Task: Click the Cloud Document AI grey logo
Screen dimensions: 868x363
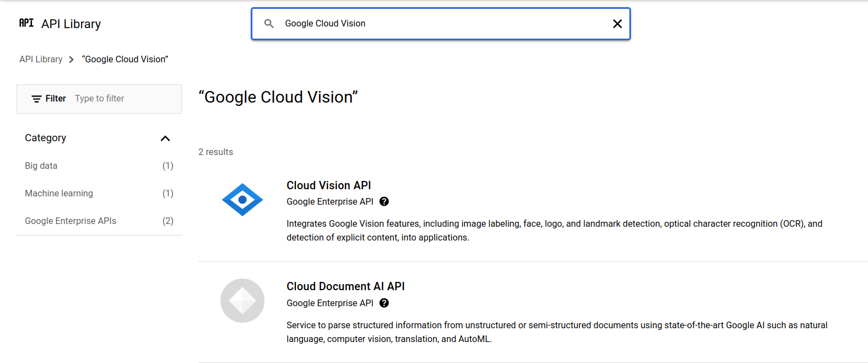Action: pos(242,301)
